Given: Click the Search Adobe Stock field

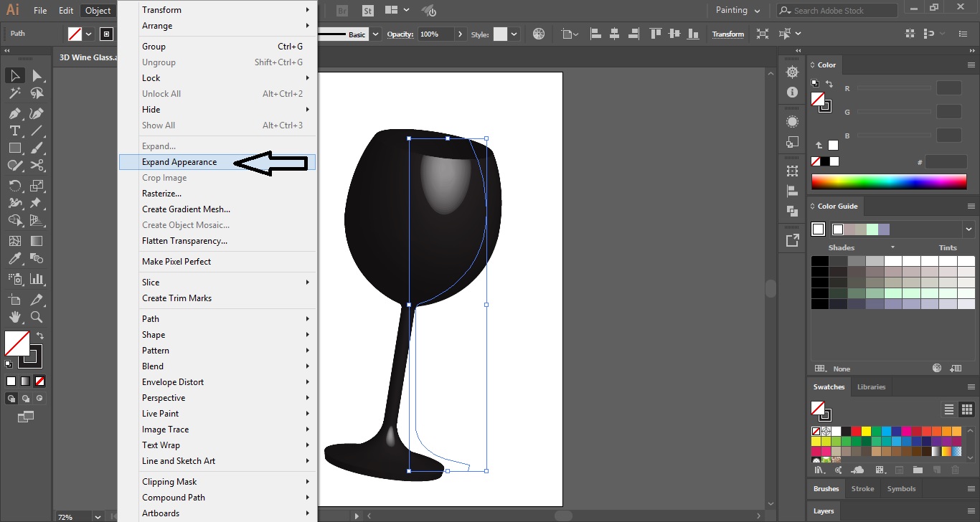Looking at the screenshot, I should (836, 10).
